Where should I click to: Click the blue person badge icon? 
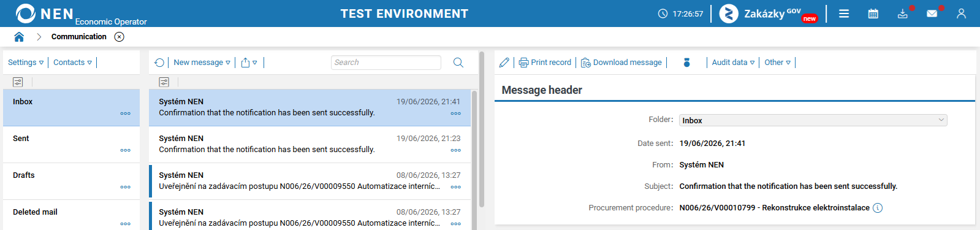pyautogui.click(x=686, y=63)
